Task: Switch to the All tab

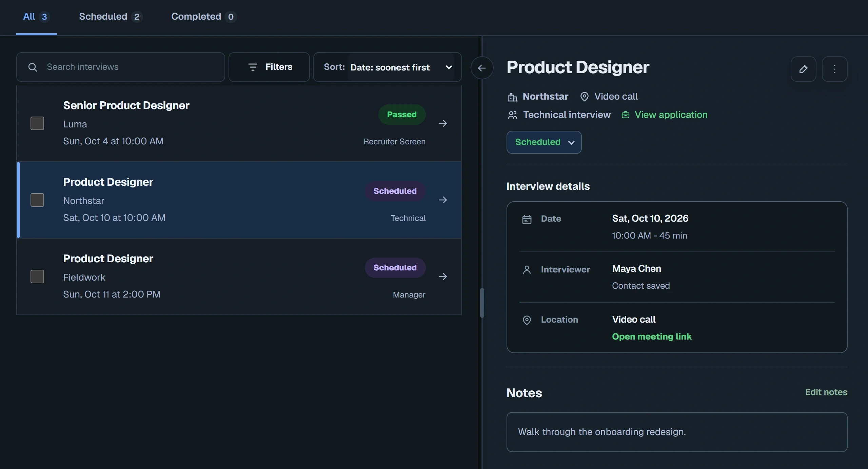Action: tap(36, 17)
